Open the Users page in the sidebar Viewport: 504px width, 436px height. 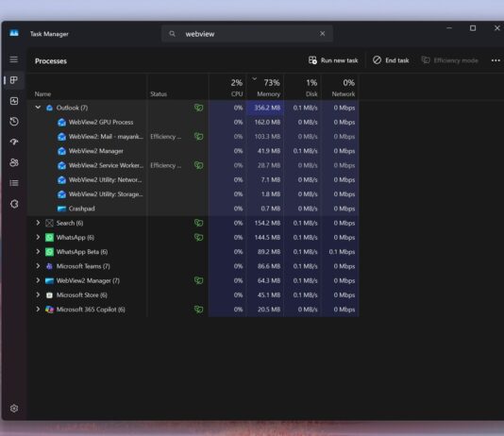pos(14,162)
